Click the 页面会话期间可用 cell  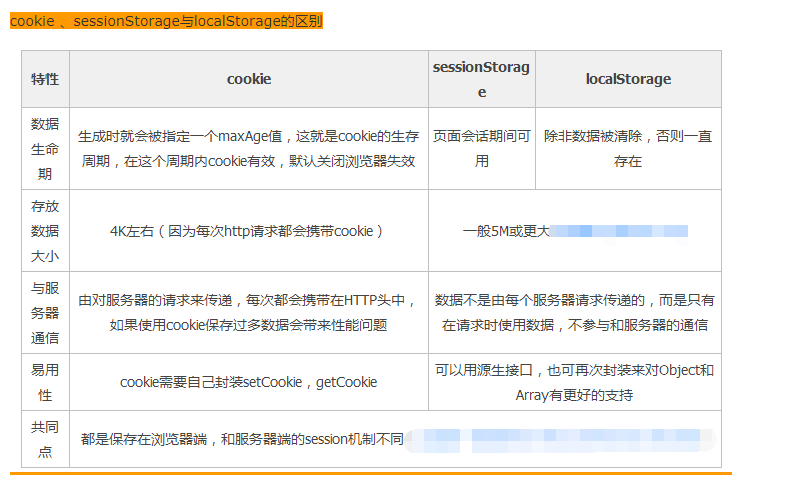click(x=482, y=148)
